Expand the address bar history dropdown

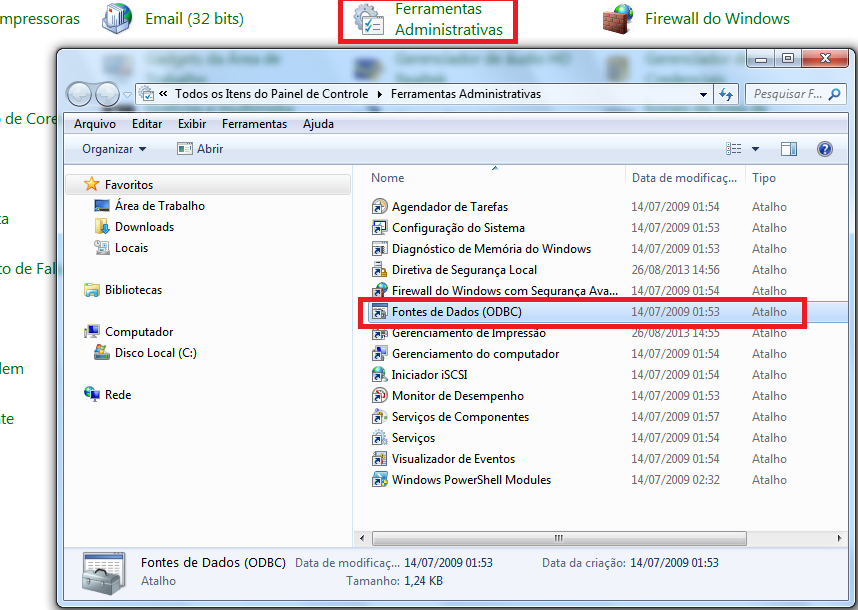703,94
